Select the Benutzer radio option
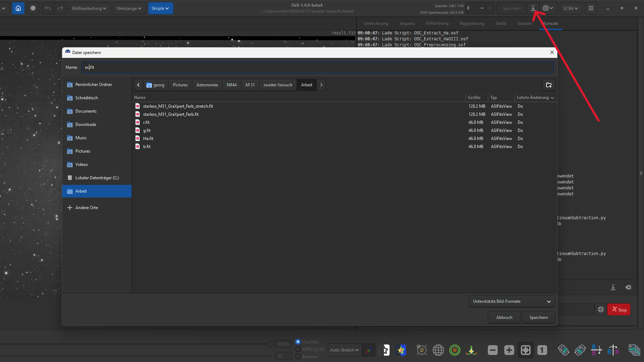The width and height of the screenshot is (644, 362). pos(298,356)
